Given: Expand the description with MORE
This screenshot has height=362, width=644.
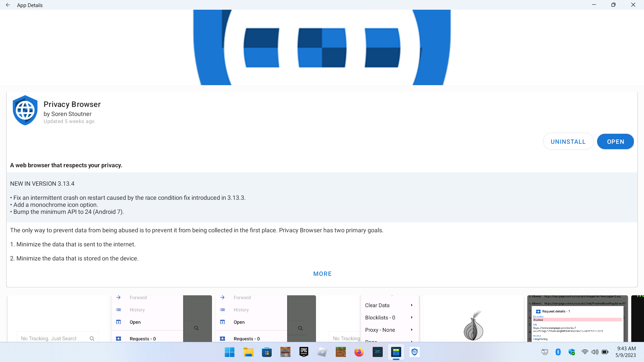Looking at the screenshot, I should (322, 274).
